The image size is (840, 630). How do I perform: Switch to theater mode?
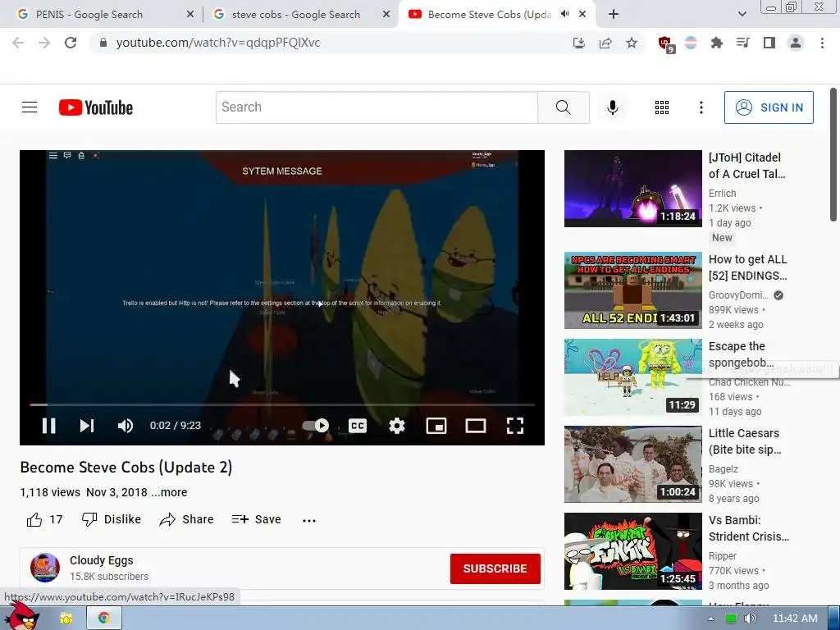[x=476, y=426]
